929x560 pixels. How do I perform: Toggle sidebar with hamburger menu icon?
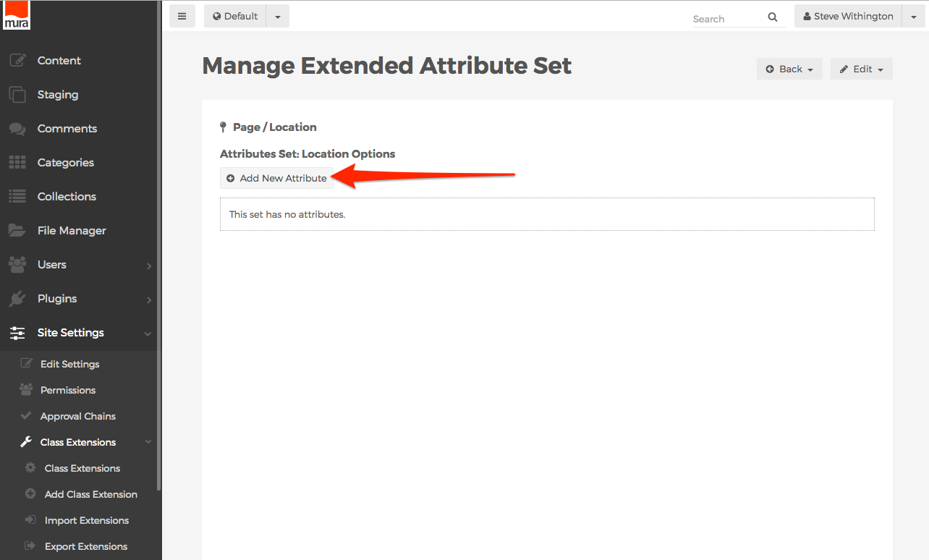[182, 17]
